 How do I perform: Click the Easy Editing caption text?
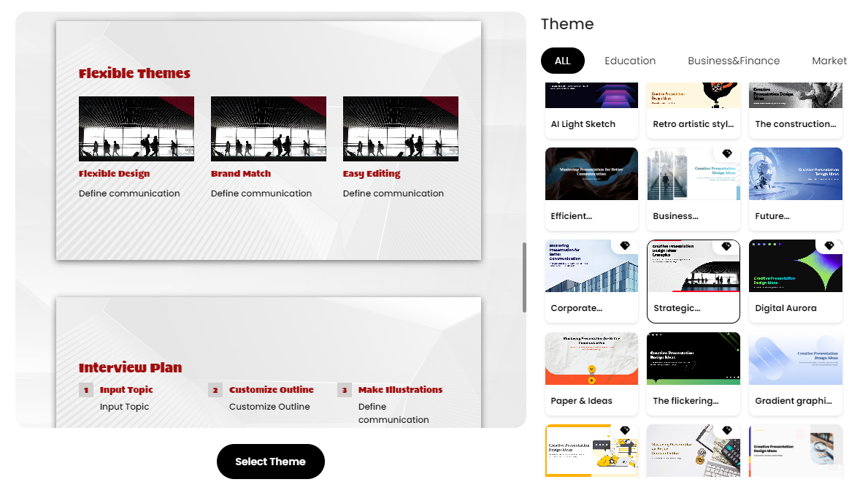(372, 174)
